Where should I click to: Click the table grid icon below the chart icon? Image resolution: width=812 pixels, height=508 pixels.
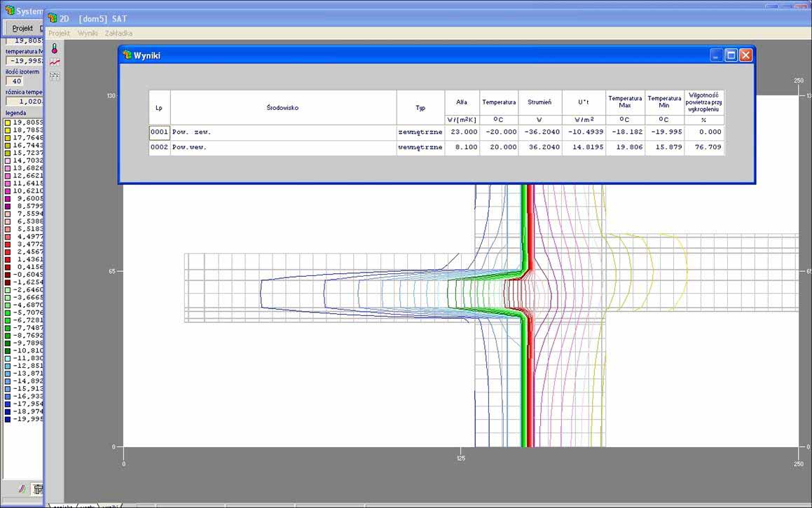point(55,76)
